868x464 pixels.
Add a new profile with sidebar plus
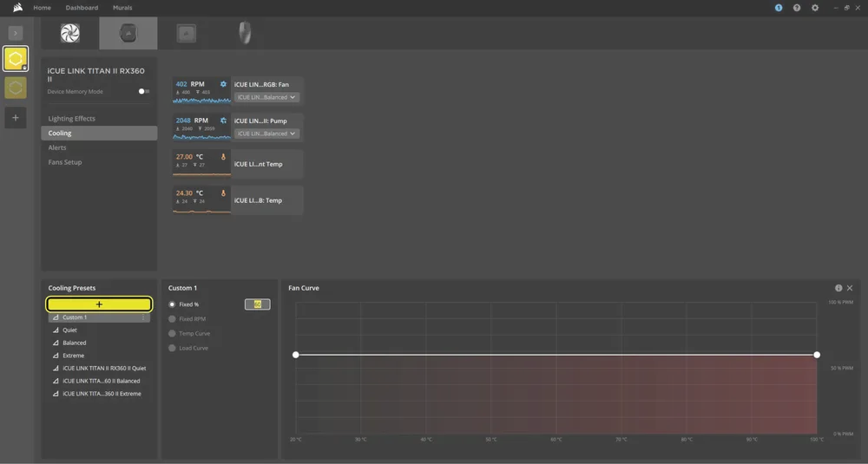click(16, 118)
